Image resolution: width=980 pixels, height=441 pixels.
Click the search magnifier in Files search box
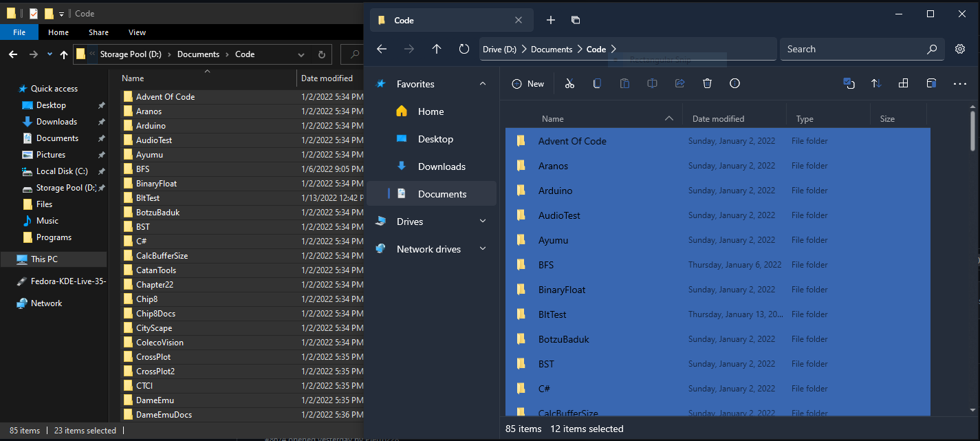pyautogui.click(x=932, y=49)
